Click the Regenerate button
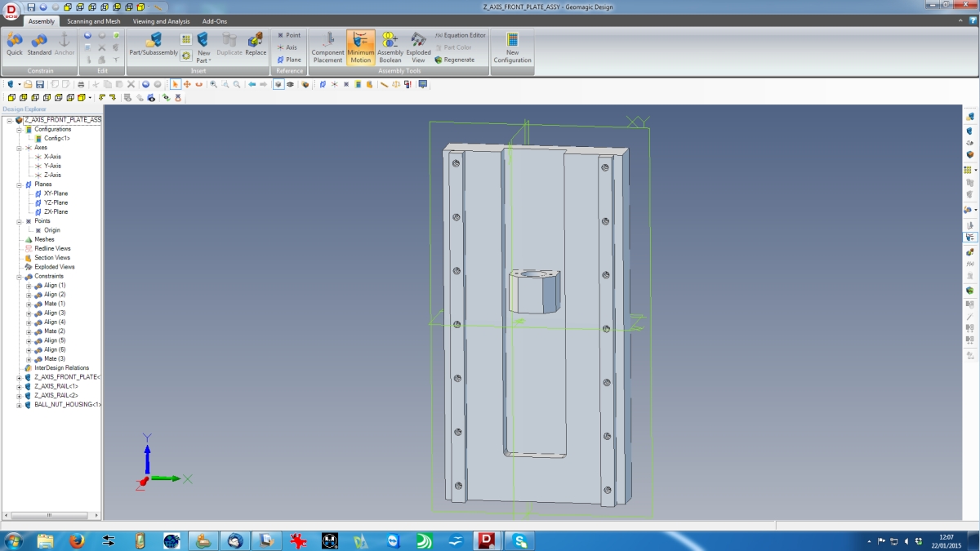 (x=454, y=60)
